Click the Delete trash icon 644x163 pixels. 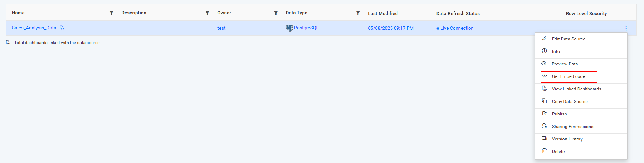pyautogui.click(x=544, y=151)
